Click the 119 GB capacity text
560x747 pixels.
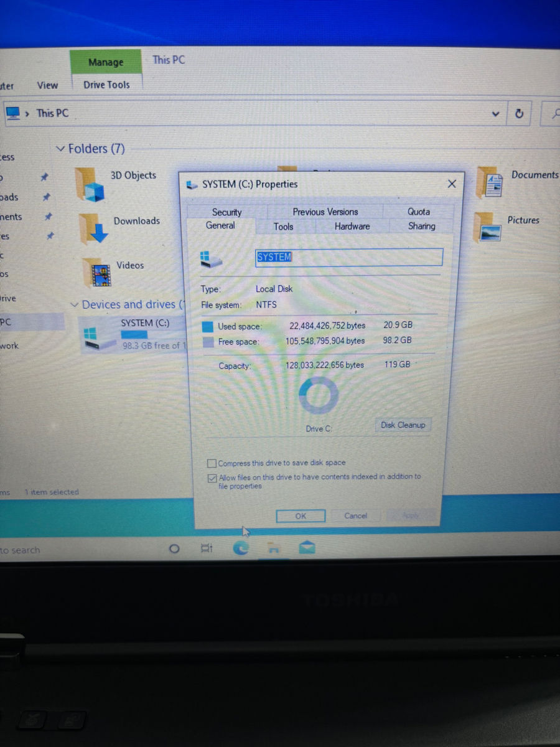click(397, 364)
